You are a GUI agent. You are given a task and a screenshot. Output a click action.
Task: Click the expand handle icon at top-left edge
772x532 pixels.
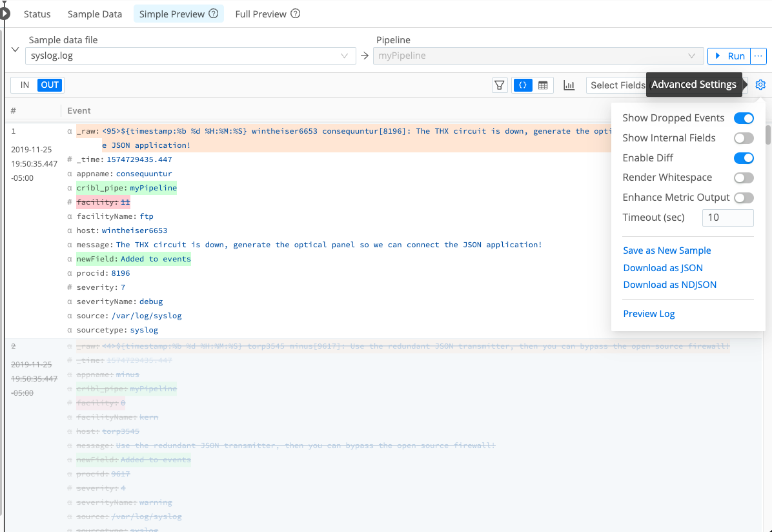pyautogui.click(x=5, y=14)
